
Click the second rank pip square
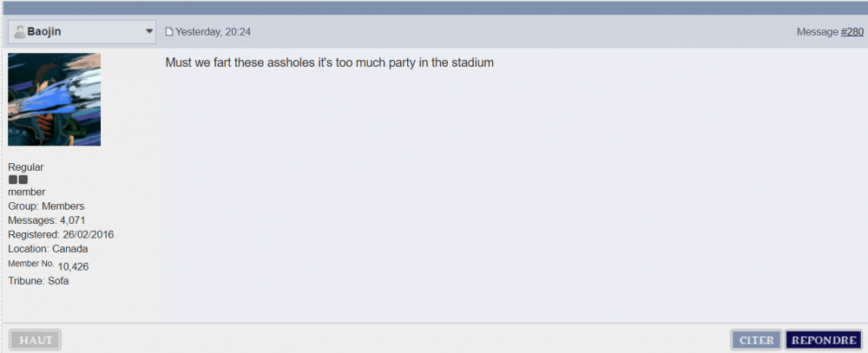click(x=23, y=180)
